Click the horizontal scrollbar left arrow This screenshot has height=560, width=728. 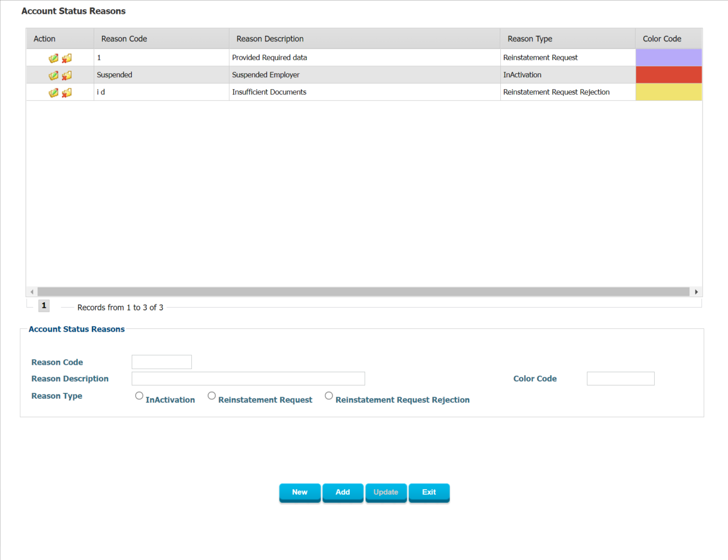point(32,292)
